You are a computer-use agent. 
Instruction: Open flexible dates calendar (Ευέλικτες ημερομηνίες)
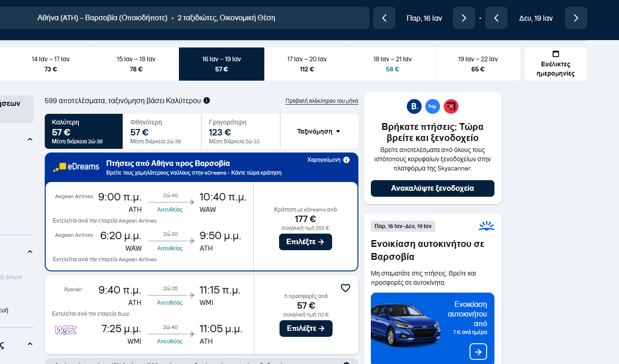(x=556, y=64)
